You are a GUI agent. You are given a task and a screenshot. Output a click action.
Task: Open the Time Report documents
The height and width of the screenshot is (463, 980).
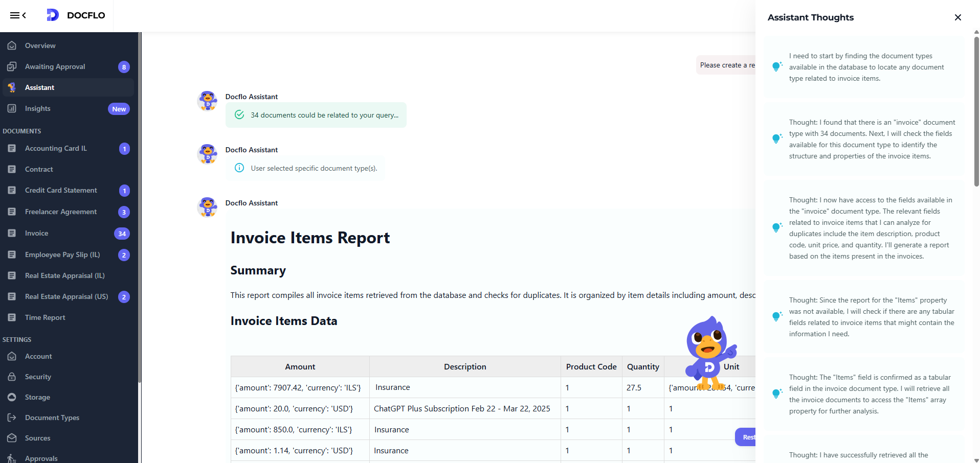(x=45, y=317)
